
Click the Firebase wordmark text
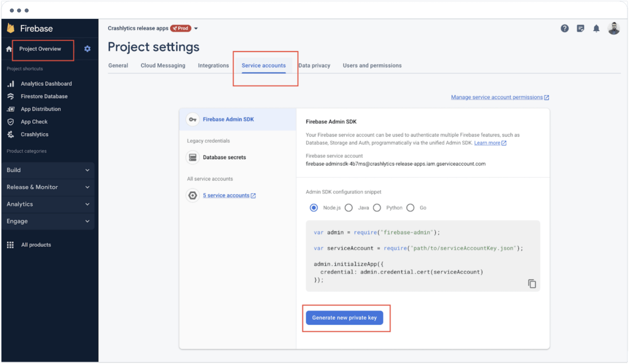pos(37,28)
